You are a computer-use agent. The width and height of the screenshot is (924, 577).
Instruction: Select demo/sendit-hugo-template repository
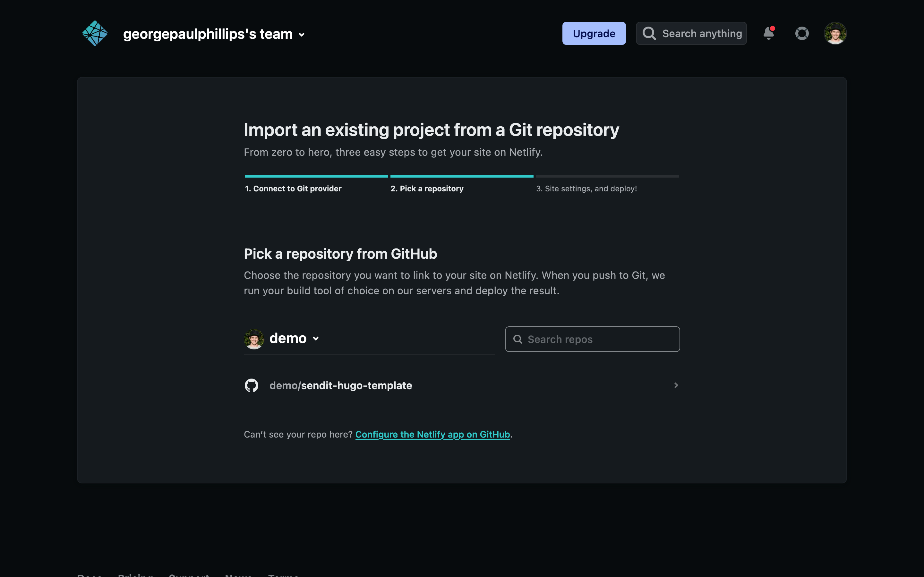coord(341,385)
